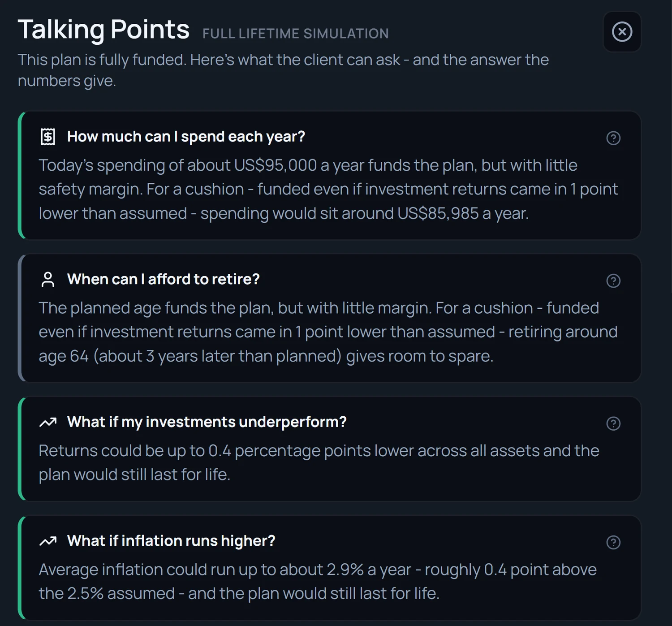Open help for investments underperform card
The height and width of the screenshot is (626, 672).
[x=613, y=423]
